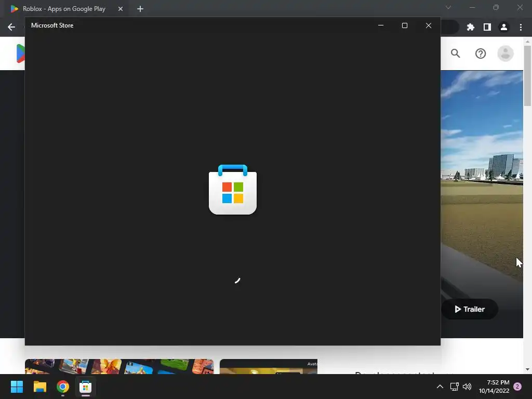
Task: Open Chrome three-dot menu
Action: click(x=521, y=27)
